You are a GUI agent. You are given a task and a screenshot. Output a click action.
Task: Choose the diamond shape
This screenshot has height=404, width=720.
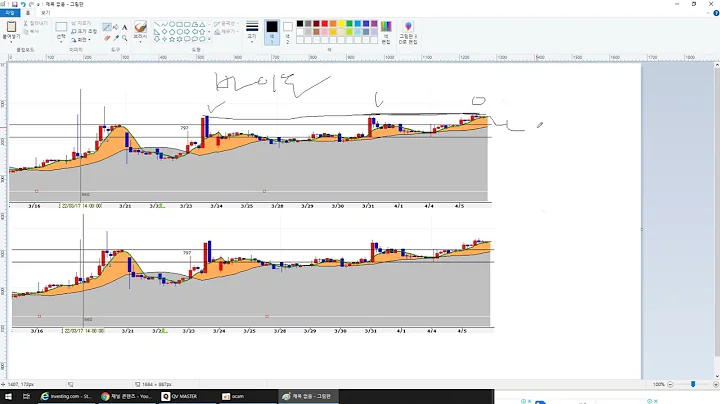[164, 32]
